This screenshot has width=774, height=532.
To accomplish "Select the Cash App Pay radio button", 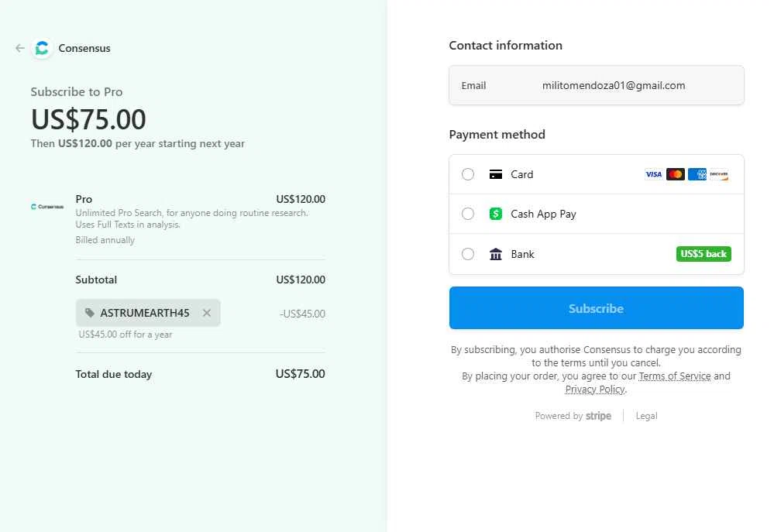I will tap(468, 214).
